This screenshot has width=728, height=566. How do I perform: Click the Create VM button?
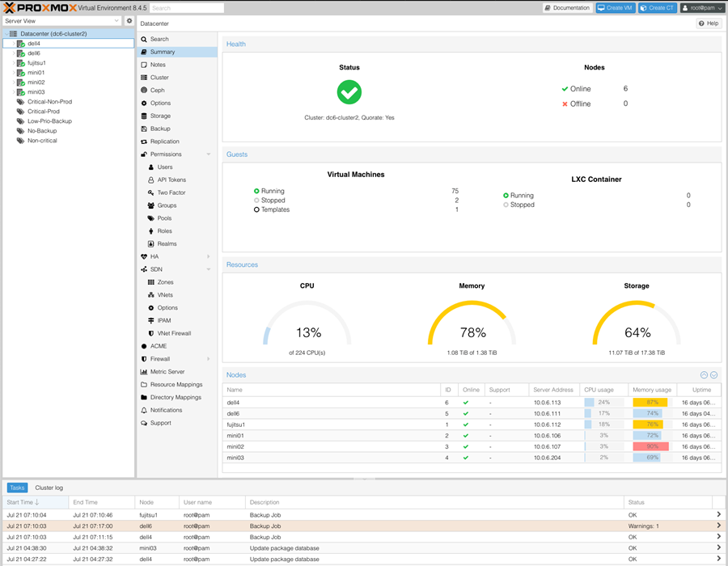pyautogui.click(x=616, y=8)
